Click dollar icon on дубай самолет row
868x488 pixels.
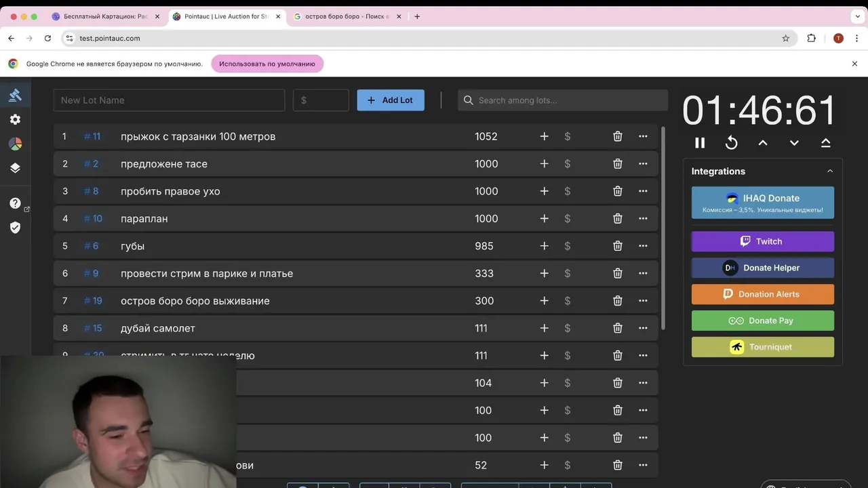coord(568,328)
